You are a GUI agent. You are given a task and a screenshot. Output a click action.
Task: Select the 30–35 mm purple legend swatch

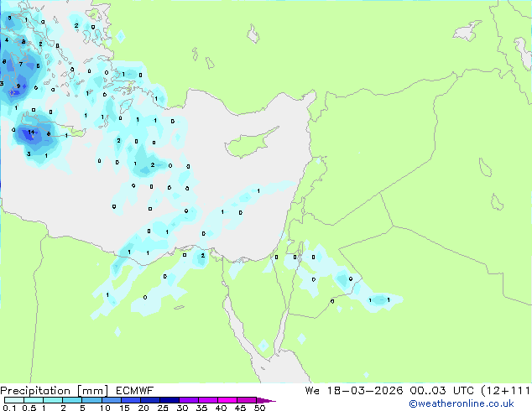click(x=188, y=400)
